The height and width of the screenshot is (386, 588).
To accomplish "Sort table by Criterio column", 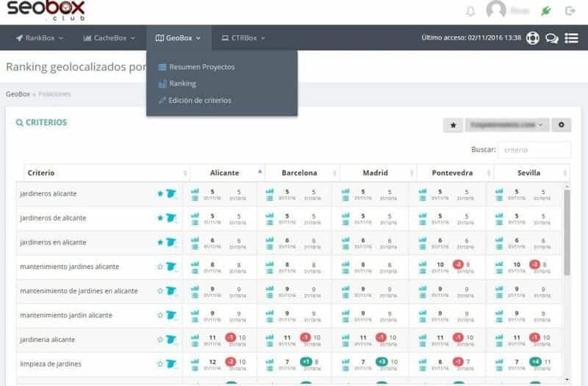I will [x=106, y=173].
